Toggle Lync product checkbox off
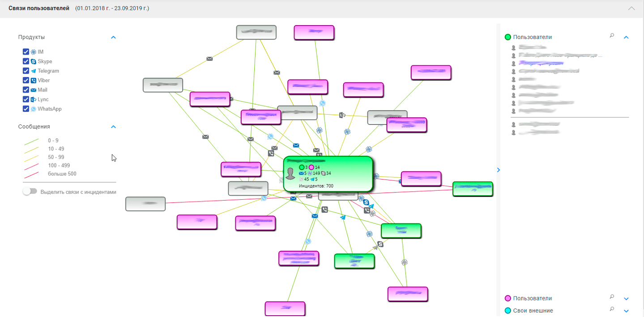The image size is (644, 317). pyautogui.click(x=26, y=99)
